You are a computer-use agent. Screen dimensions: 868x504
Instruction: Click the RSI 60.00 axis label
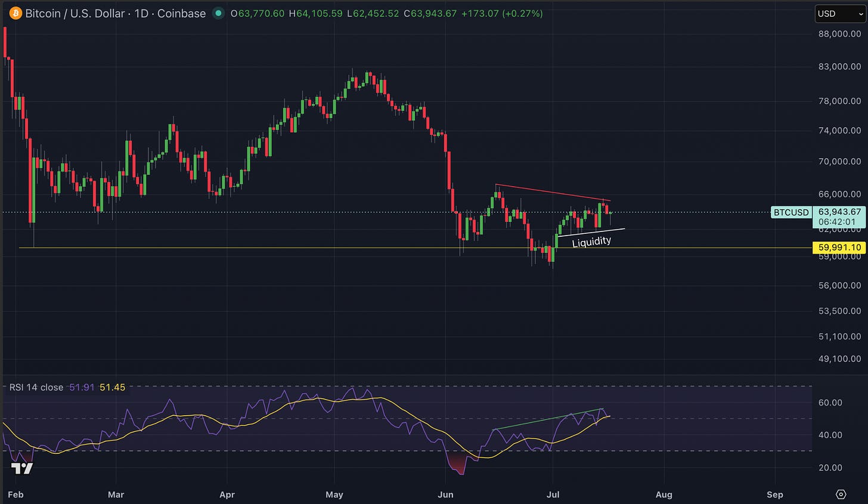point(830,403)
